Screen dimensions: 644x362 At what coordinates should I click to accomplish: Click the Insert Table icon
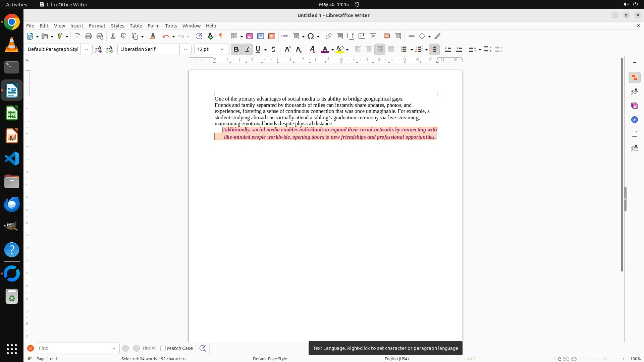(234, 36)
